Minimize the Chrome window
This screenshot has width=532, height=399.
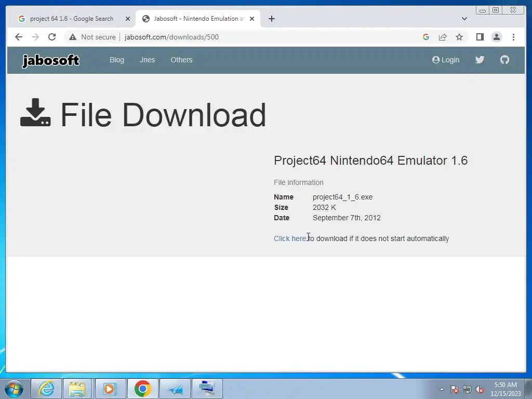(x=483, y=10)
